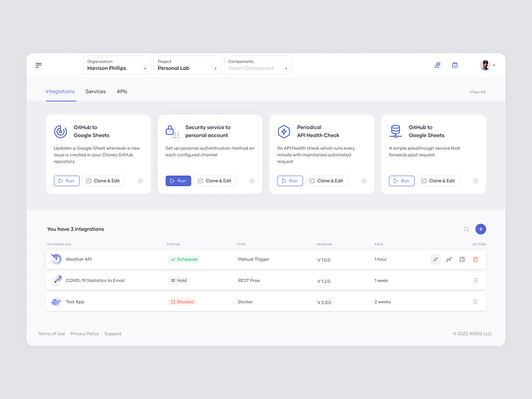The image size is (532, 399).
Task: Open row menu for COVID-19 Statistics to Email
Action: [x=475, y=280]
